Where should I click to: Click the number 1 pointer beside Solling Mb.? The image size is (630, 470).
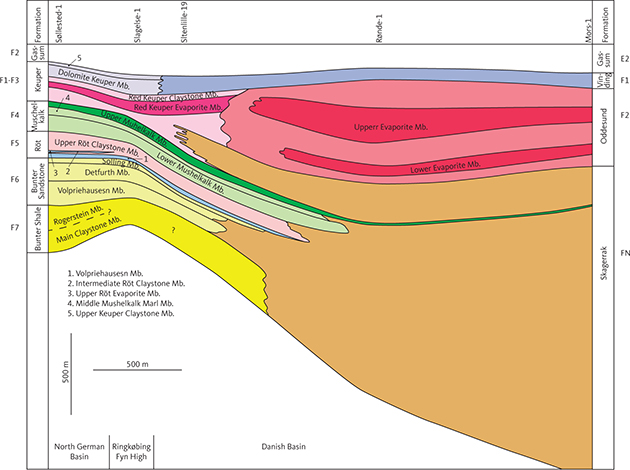[x=146, y=159]
